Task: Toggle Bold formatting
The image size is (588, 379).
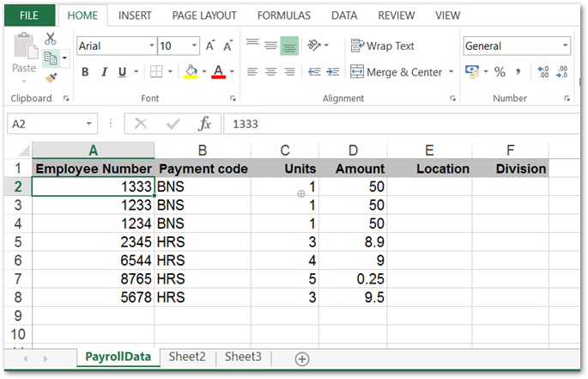Action: click(85, 72)
